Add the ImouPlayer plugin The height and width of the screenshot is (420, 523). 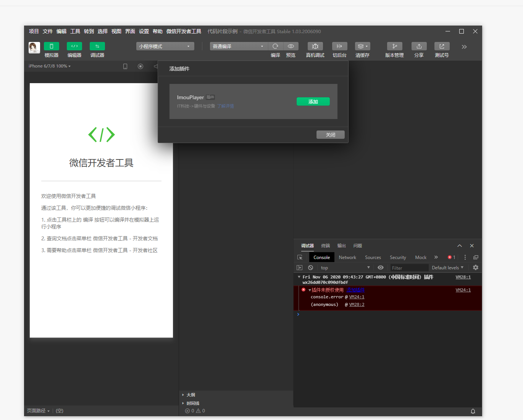[313, 101]
